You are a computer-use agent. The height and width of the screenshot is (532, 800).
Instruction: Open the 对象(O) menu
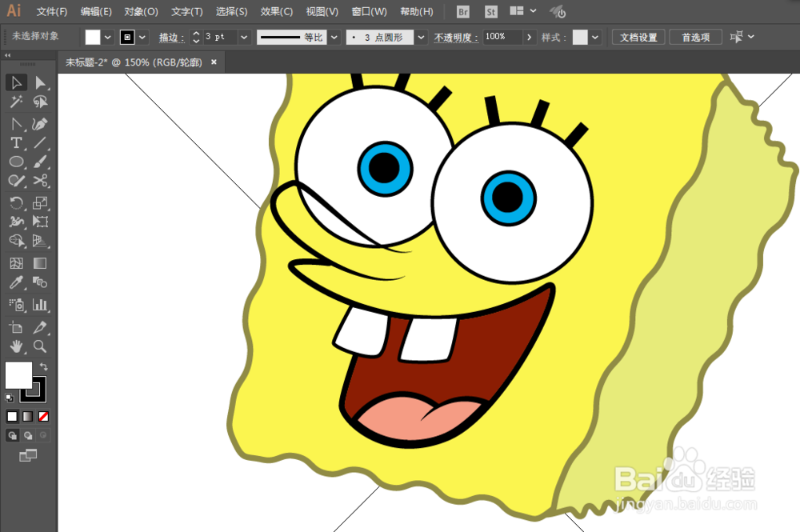pyautogui.click(x=141, y=12)
